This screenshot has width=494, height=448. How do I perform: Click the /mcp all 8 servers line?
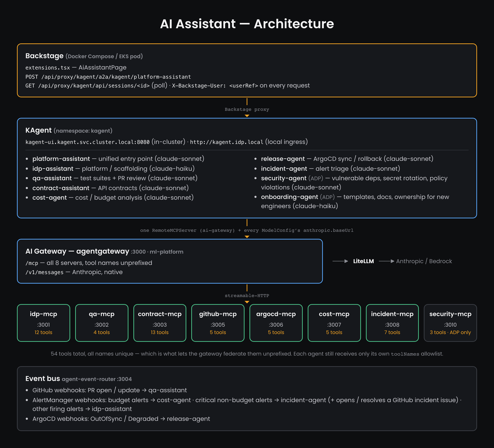click(x=89, y=263)
